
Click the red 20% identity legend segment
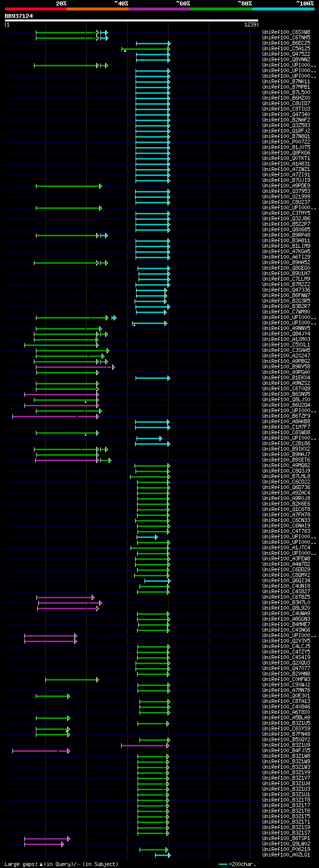point(36,9)
